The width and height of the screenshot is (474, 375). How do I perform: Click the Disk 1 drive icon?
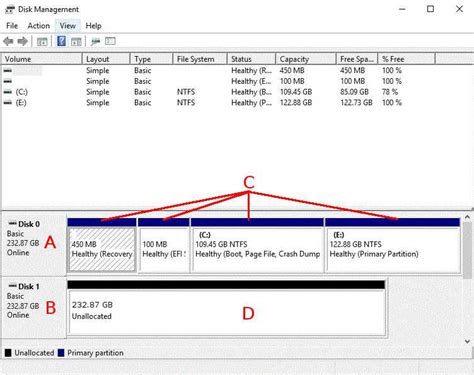(x=13, y=286)
